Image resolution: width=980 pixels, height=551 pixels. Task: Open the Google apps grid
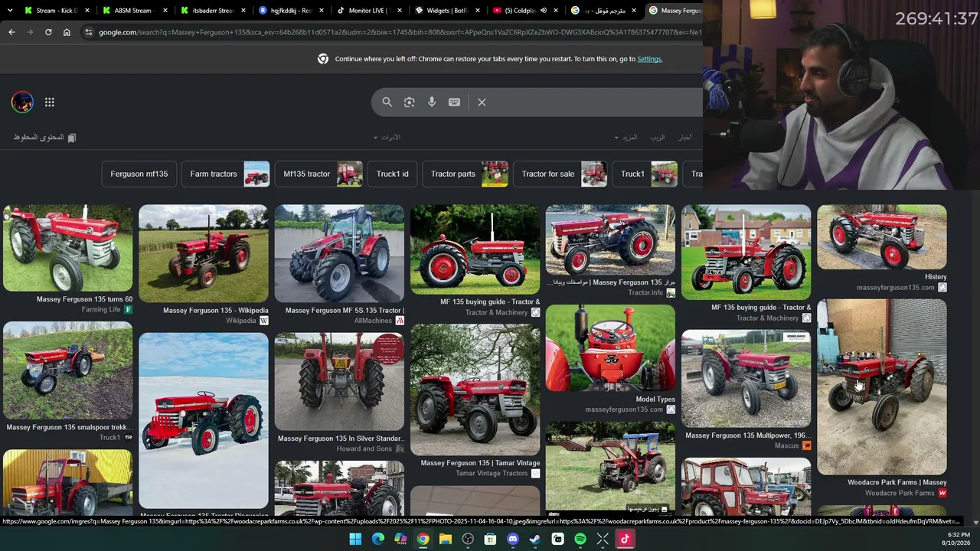[x=50, y=102]
